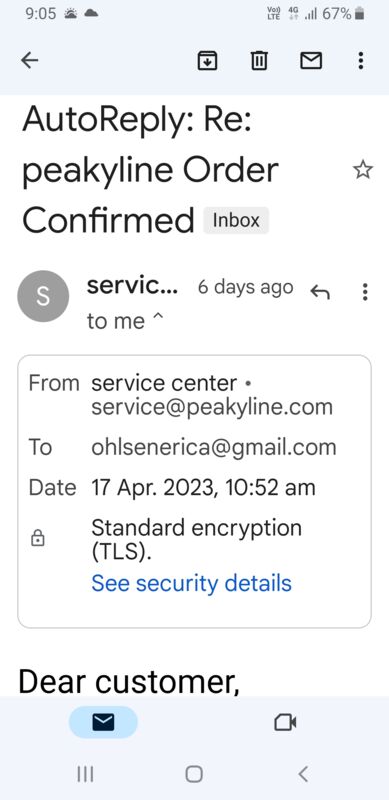Image resolution: width=389 pixels, height=800 pixels.
Task: Tap the Android recent apps button
Action: (x=85, y=774)
